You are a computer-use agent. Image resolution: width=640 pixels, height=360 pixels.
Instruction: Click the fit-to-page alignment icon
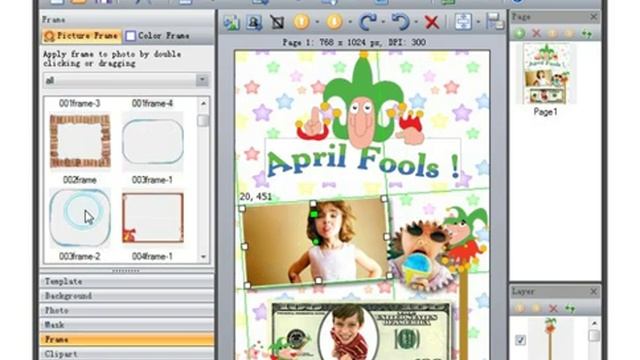(x=463, y=22)
